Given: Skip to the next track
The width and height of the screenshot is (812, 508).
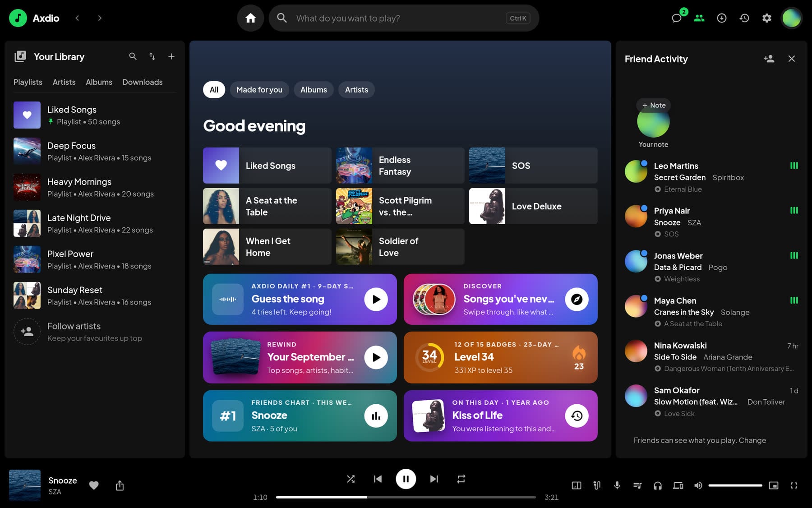Looking at the screenshot, I should pyautogui.click(x=434, y=479).
